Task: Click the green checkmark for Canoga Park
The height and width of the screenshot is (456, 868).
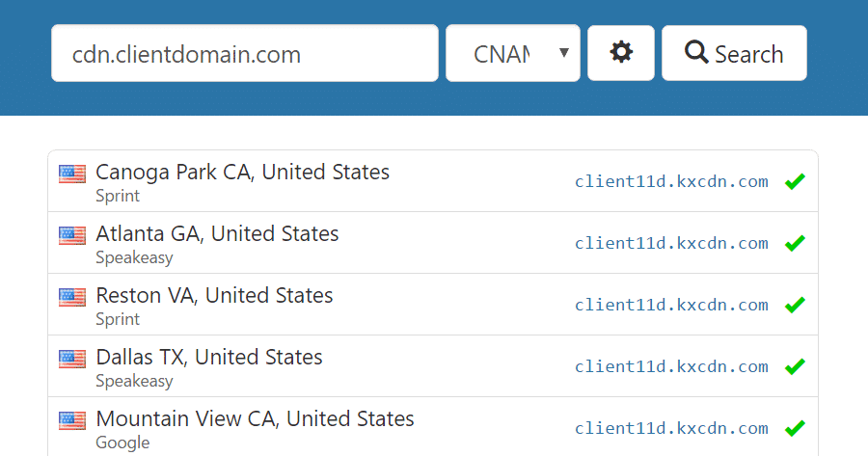Action: [795, 181]
